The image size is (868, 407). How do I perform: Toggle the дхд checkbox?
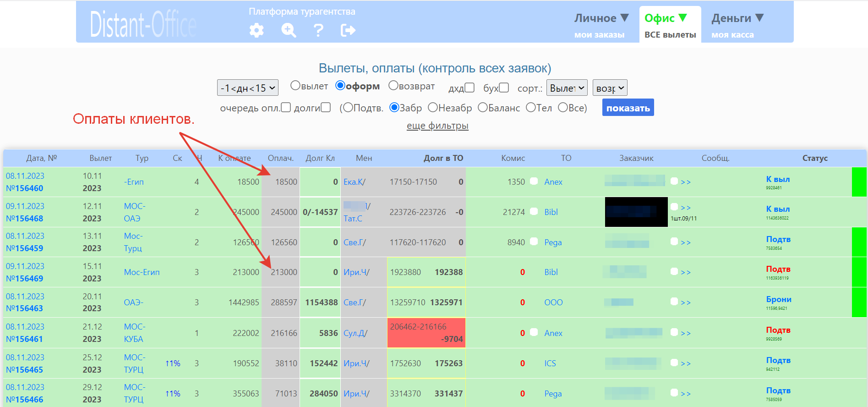coord(469,88)
